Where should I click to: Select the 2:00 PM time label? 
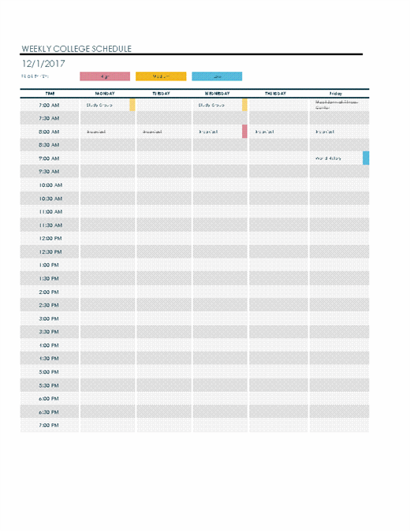[x=49, y=292]
